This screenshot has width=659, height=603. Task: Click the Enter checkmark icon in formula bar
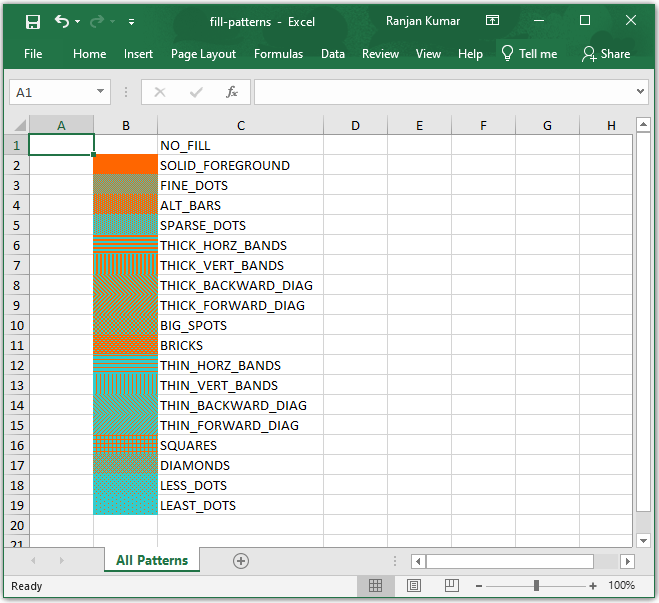(196, 92)
